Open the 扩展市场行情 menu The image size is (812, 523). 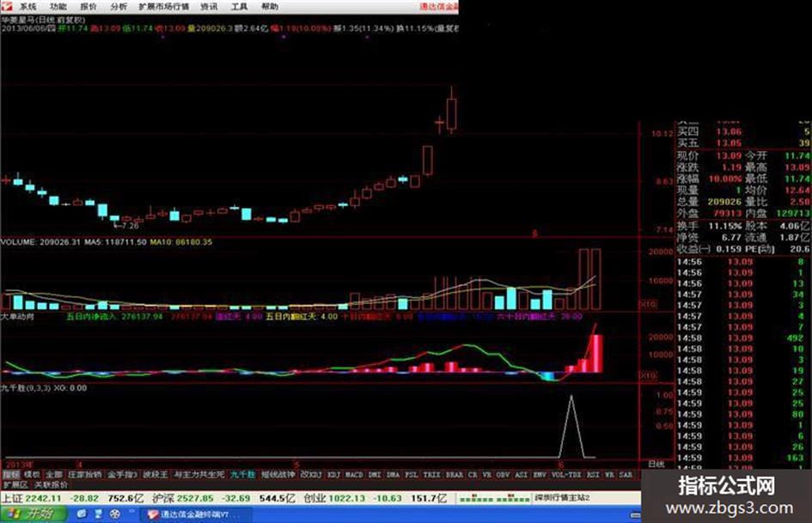pyautogui.click(x=164, y=7)
